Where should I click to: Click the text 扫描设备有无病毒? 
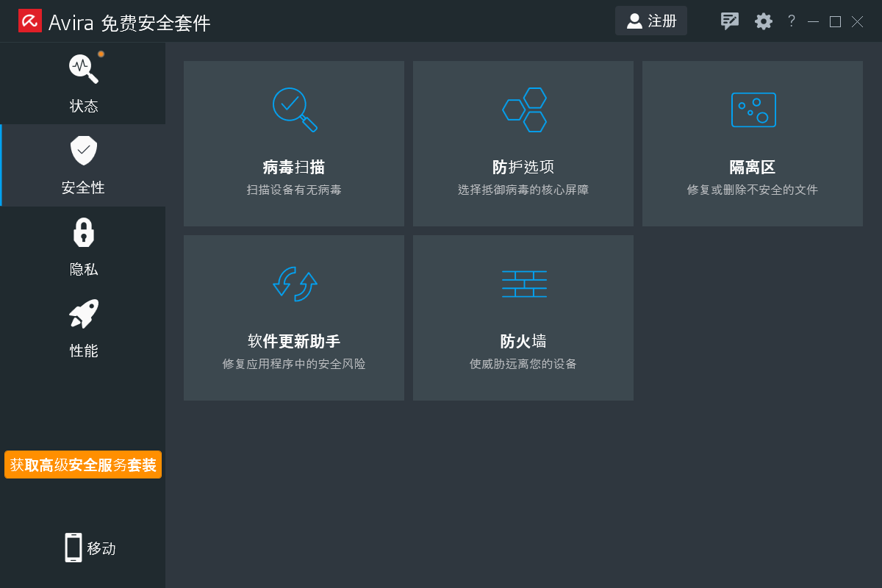pos(294,190)
